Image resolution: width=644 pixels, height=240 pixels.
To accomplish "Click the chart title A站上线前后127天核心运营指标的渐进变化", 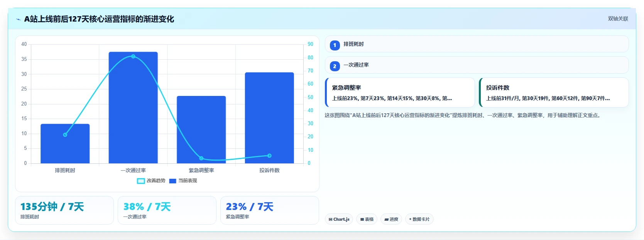I will tap(99, 19).
